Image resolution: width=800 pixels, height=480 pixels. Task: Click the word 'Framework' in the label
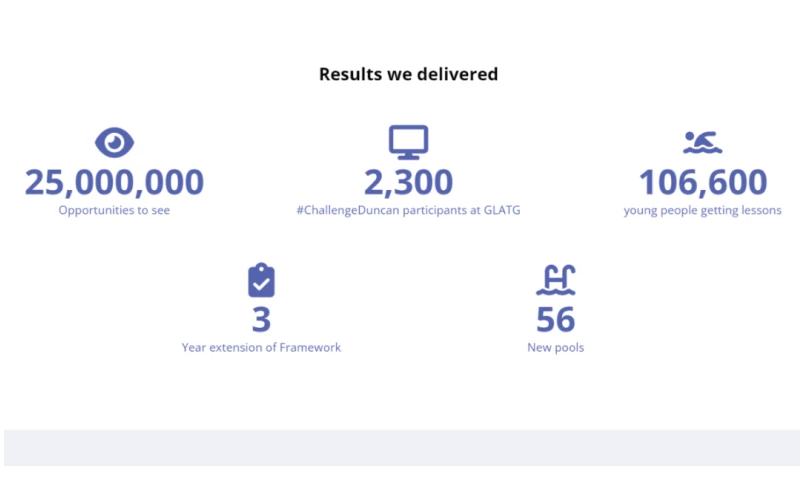(310, 348)
